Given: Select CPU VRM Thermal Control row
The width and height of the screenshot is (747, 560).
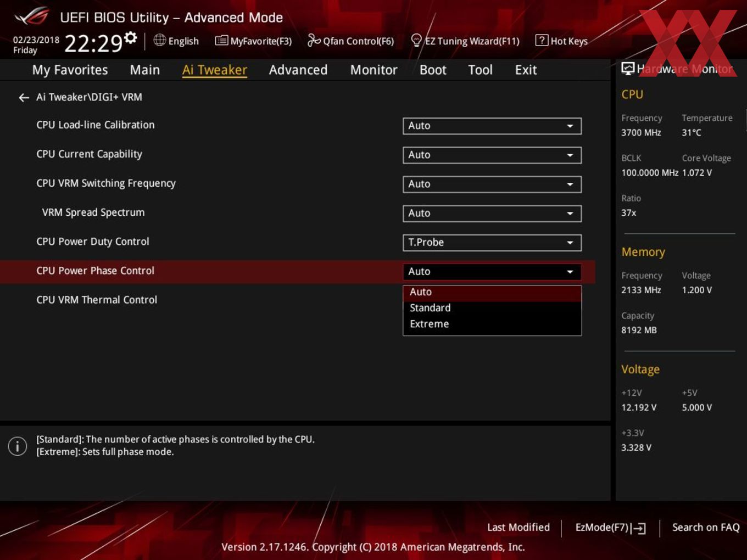Looking at the screenshot, I should (x=97, y=300).
